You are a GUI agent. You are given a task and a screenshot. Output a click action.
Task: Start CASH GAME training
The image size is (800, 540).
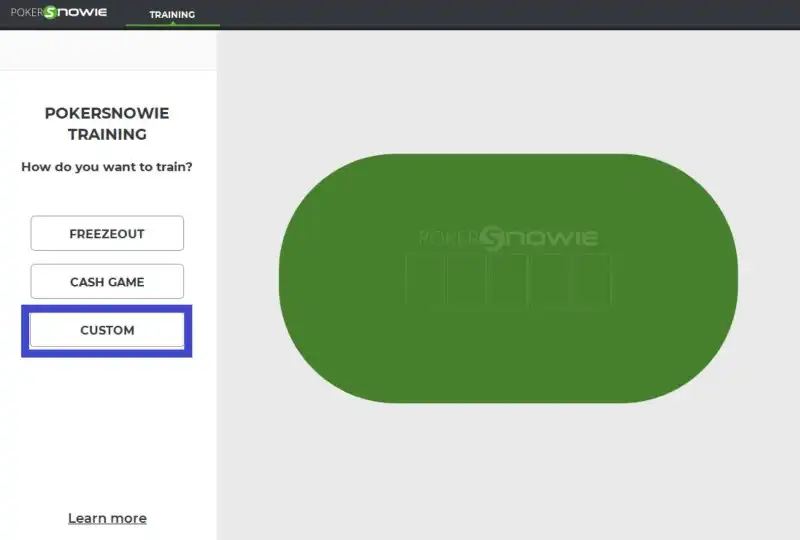coord(107,282)
